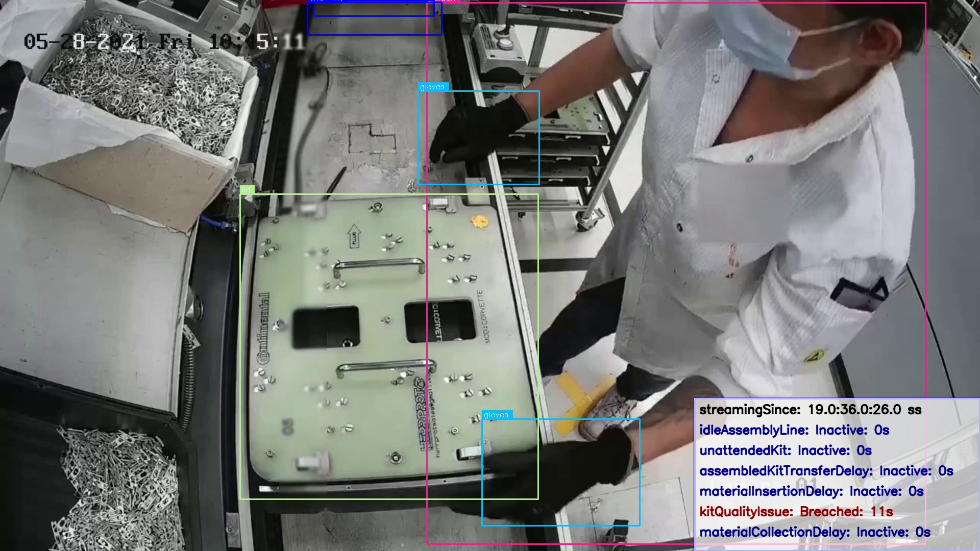Click the arrow marking on the green lid
Image resolution: width=980 pixels, height=551 pixels.
point(354,236)
